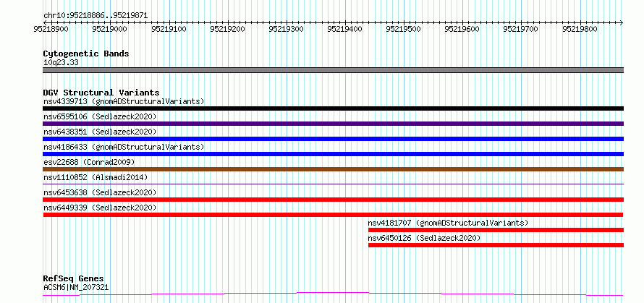Click the blue nsv4186433 variant bar
The height and width of the screenshot is (303, 644).
pos(333,154)
